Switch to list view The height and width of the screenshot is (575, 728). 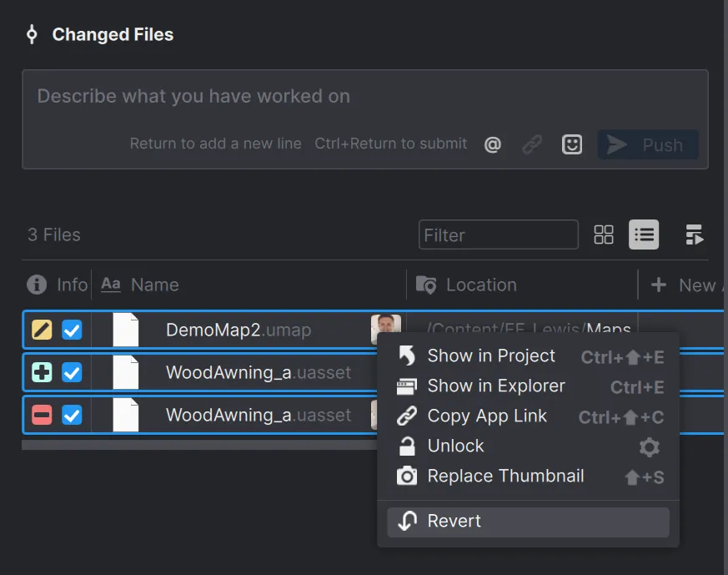pos(643,235)
